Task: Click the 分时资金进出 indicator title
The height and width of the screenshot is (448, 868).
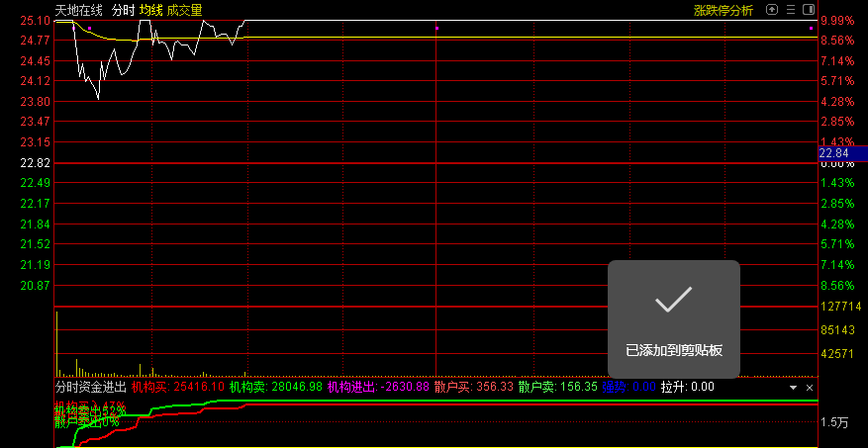Action: (90, 387)
